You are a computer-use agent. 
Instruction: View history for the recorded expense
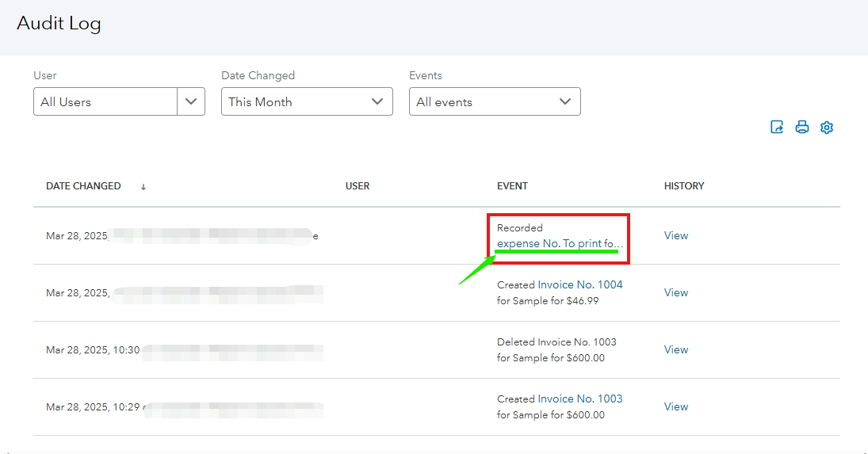[x=675, y=235]
